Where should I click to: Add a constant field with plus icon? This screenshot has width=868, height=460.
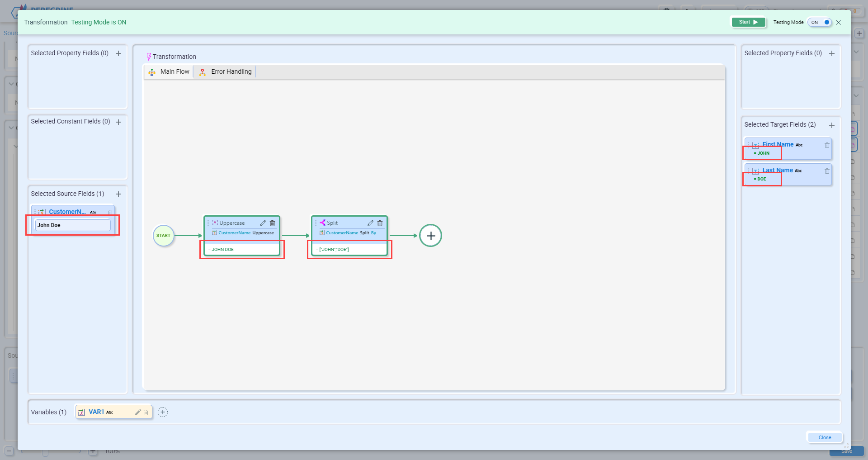pos(118,122)
